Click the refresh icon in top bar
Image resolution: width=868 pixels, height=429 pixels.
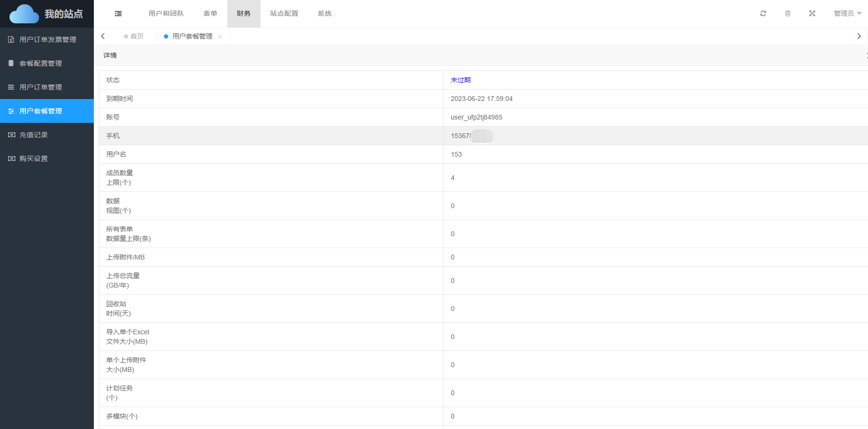(x=763, y=14)
